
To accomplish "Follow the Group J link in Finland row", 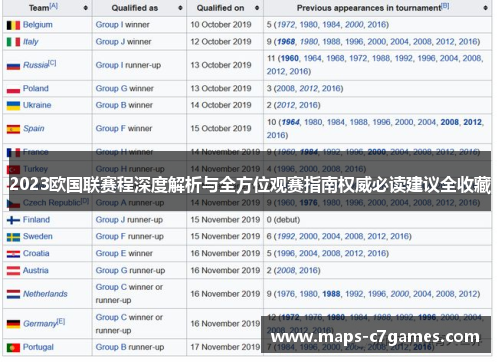I will [x=110, y=220].
